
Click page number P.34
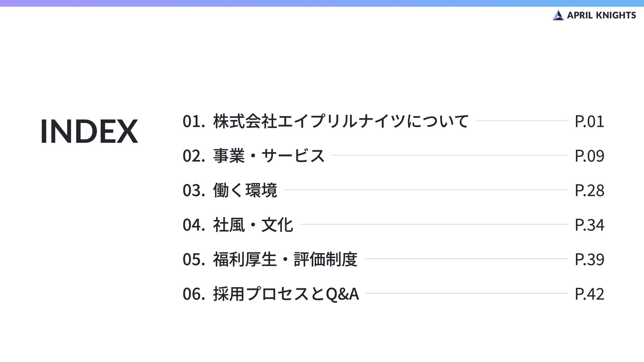tap(589, 225)
